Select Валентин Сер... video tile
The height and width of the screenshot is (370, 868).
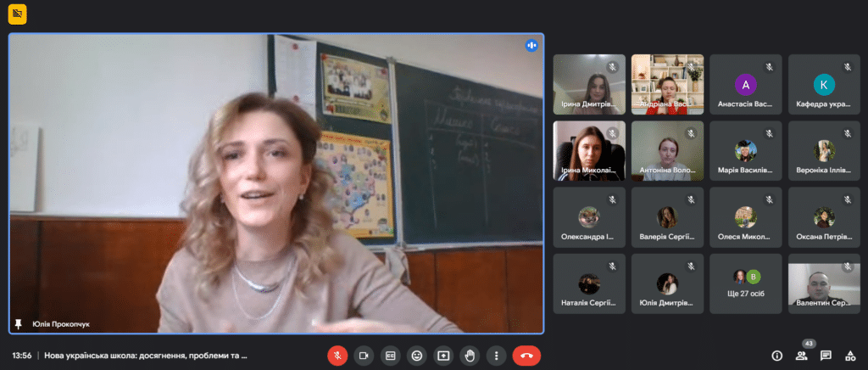coord(824,283)
